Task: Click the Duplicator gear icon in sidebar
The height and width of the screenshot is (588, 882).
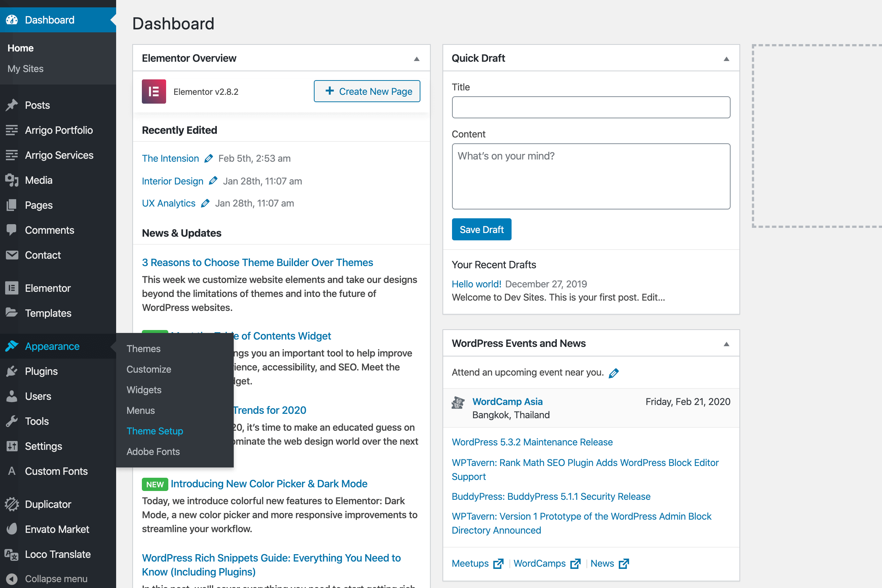Action: [12, 504]
